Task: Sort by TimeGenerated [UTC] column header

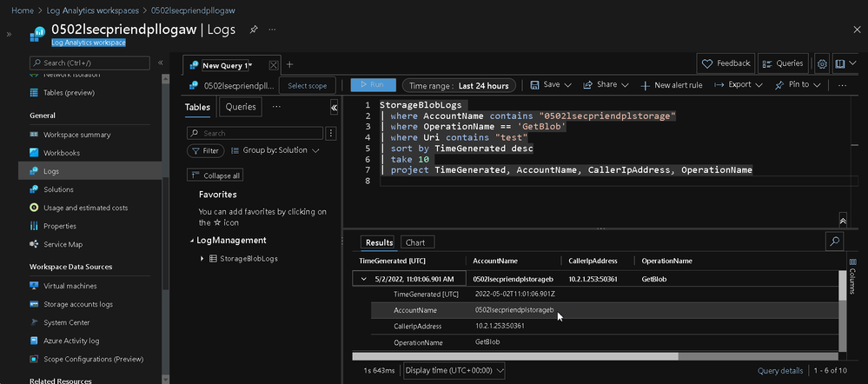Action: (393, 261)
